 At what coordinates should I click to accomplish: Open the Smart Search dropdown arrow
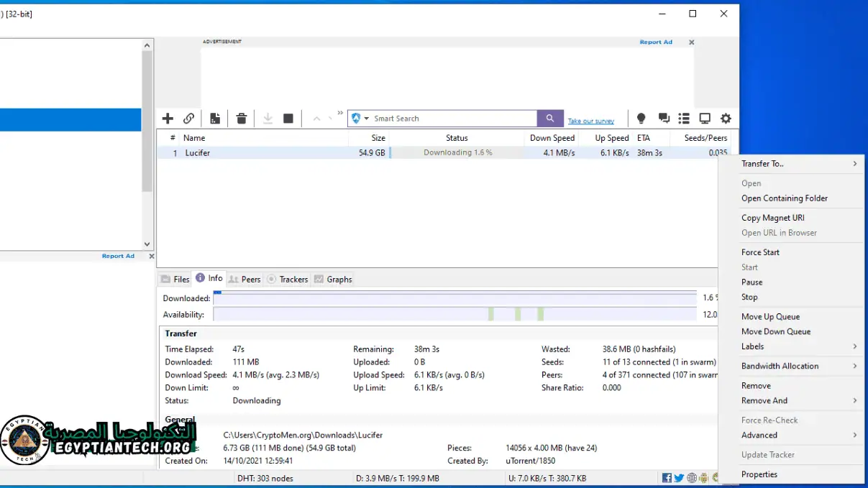[365, 118]
